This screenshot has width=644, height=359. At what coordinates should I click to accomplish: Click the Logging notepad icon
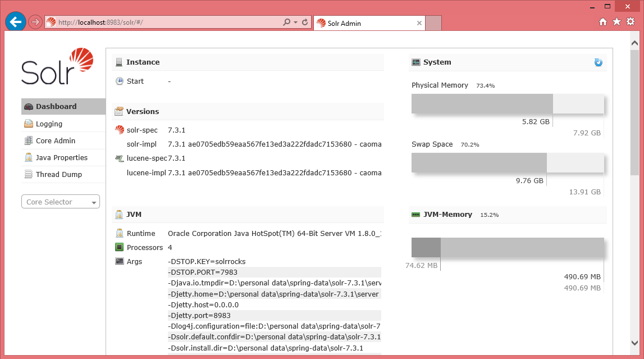point(28,124)
